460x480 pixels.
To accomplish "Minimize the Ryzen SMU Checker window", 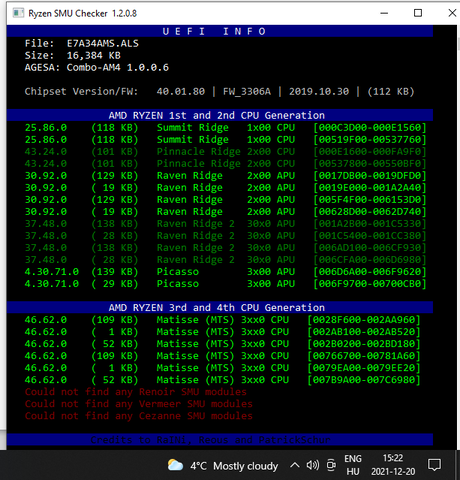I will click(384, 13).
